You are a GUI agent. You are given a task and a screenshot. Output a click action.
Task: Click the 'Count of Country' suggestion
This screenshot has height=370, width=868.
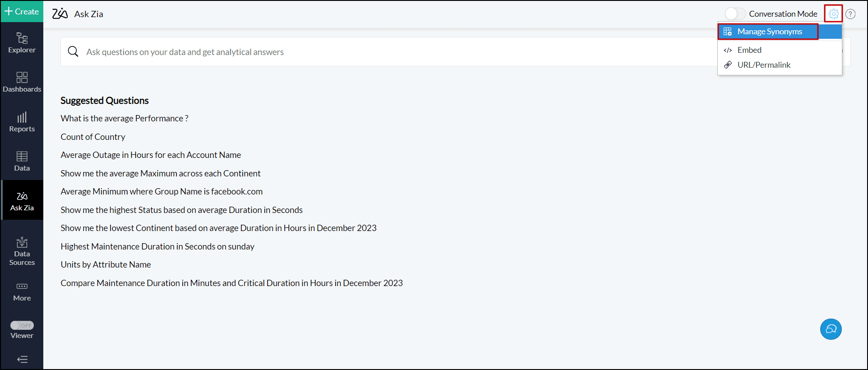pyautogui.click(x=93, y=137)
